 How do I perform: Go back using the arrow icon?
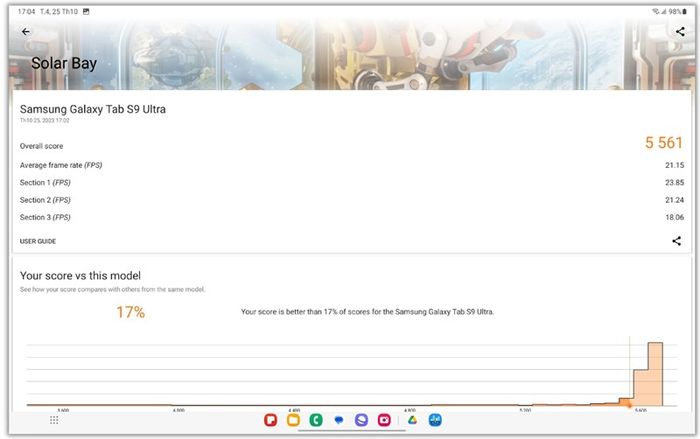(25, 32)
